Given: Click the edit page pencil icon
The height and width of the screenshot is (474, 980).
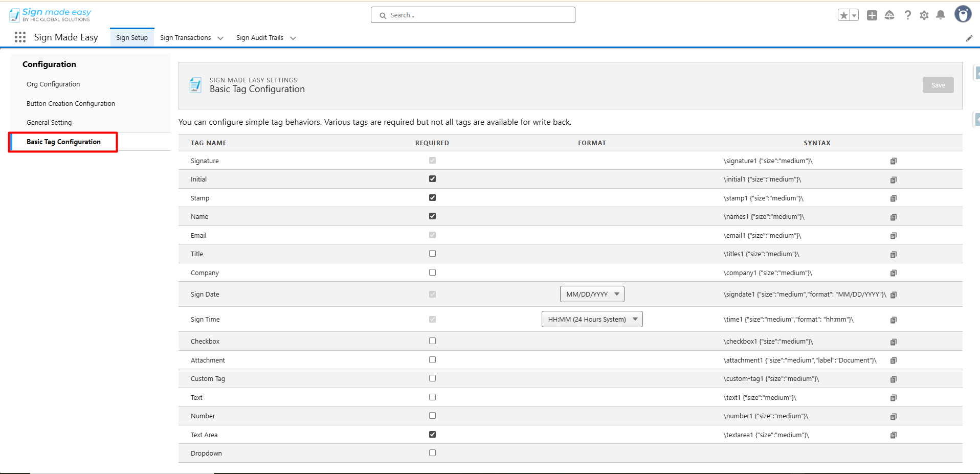Looking at the screenshot, I should click(x=969, y=38).
